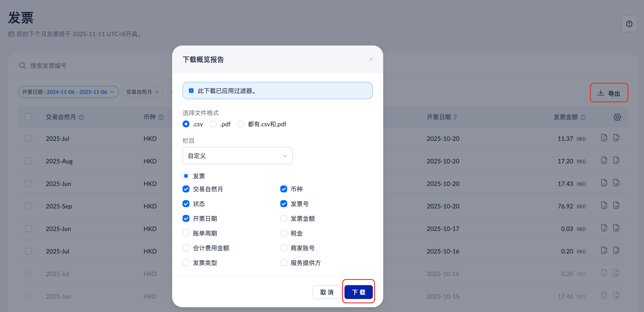Open the 交易自然月 filter dropdown
This screenshot has height=312, width=644.
pos(143,92)
